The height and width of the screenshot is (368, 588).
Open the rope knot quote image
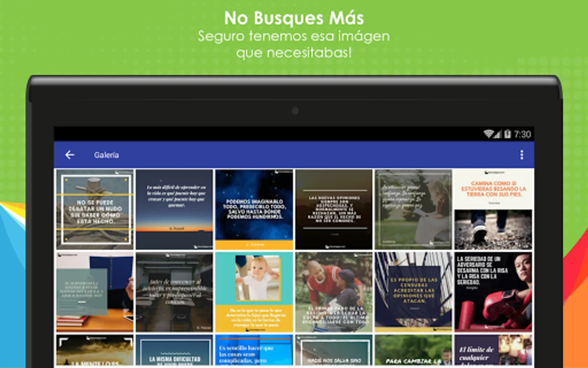click(95, 209)
